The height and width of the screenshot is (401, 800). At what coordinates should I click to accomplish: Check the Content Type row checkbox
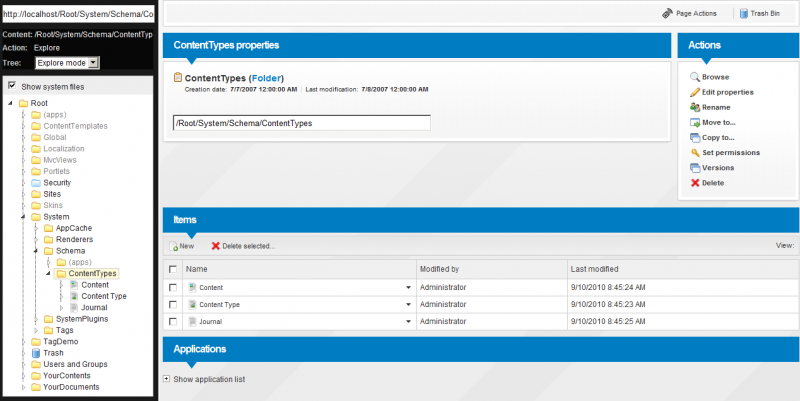(173, 305)
